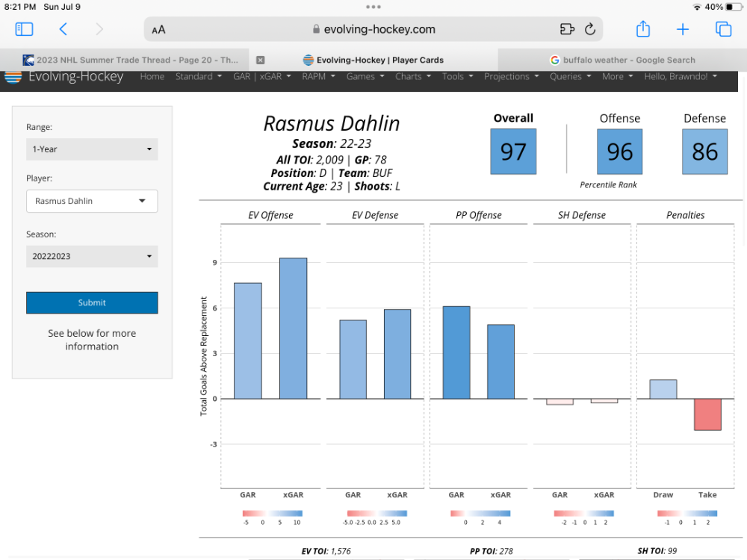Tap the Wi-Fi icon in status bar
Image resolution: width=747 pixels, height=560 pixels.
click(x=697, y=7)
